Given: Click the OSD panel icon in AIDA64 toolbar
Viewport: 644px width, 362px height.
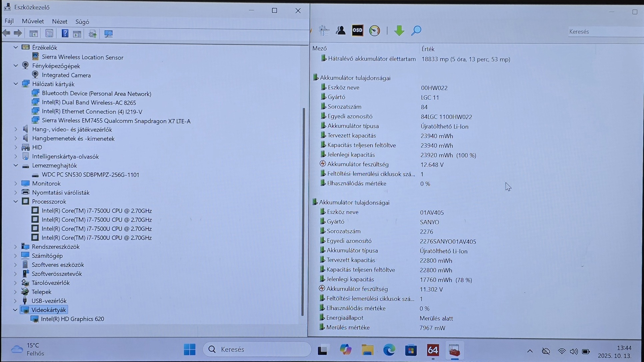Looking at the screenshot, I should pyautogui.click(x=357, y=31).
